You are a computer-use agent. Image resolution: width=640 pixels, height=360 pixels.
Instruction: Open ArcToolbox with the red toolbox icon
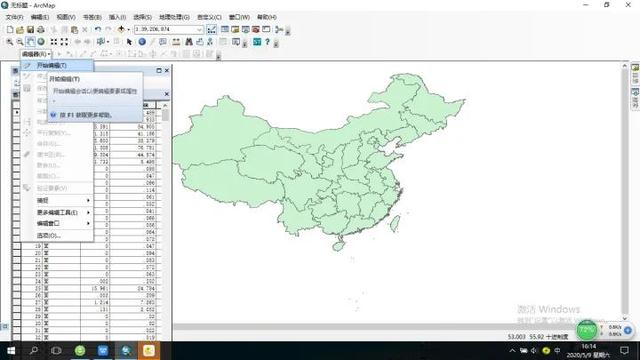[256, 29]
